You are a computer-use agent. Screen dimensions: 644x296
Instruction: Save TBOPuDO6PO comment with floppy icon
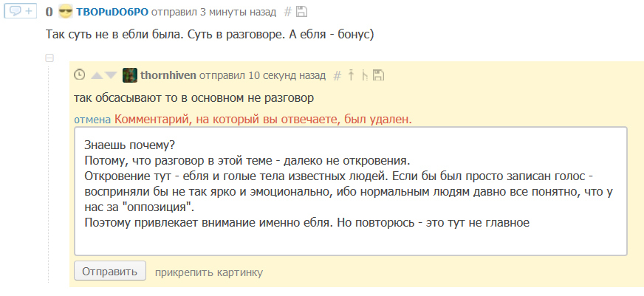302,12
